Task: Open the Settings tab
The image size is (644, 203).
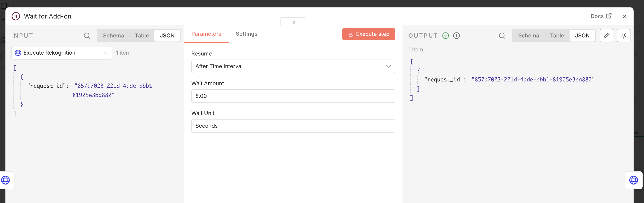Action: [246, 34]
